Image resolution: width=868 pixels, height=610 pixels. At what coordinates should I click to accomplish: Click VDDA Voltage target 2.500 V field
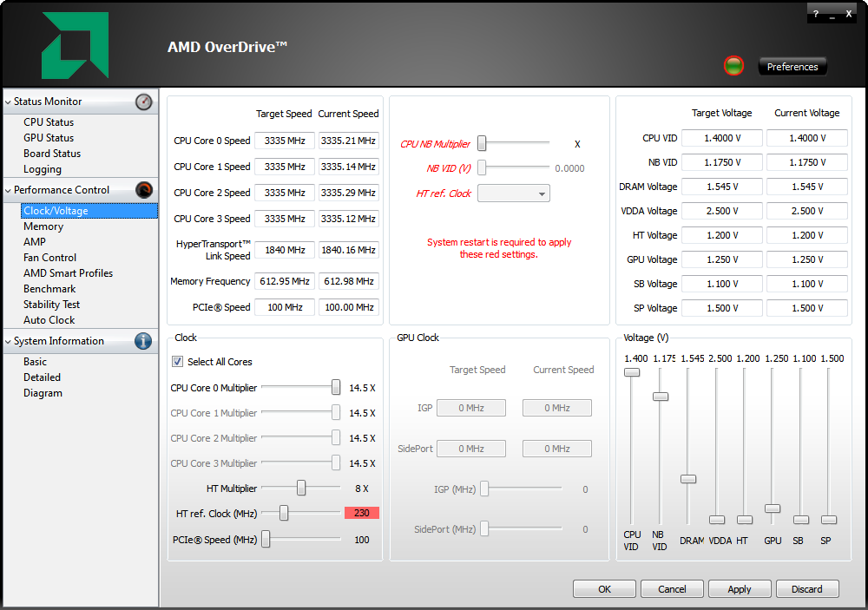point(722,211)
